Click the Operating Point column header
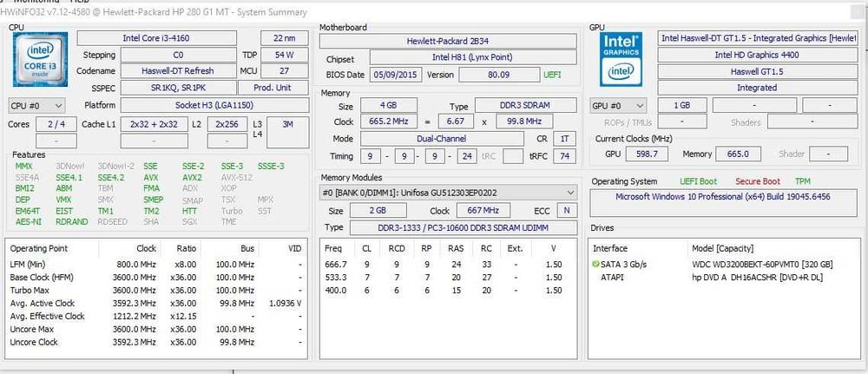Viewport: 868px width, 374px height. pyautogui.click(x=39, y=248)
